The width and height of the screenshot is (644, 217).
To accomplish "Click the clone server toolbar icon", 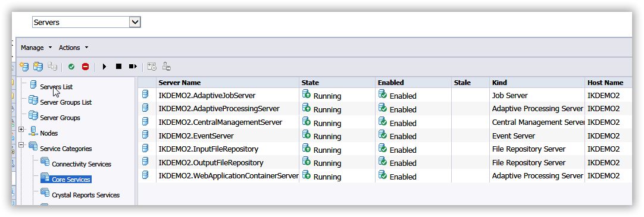I will coord(52,67).
